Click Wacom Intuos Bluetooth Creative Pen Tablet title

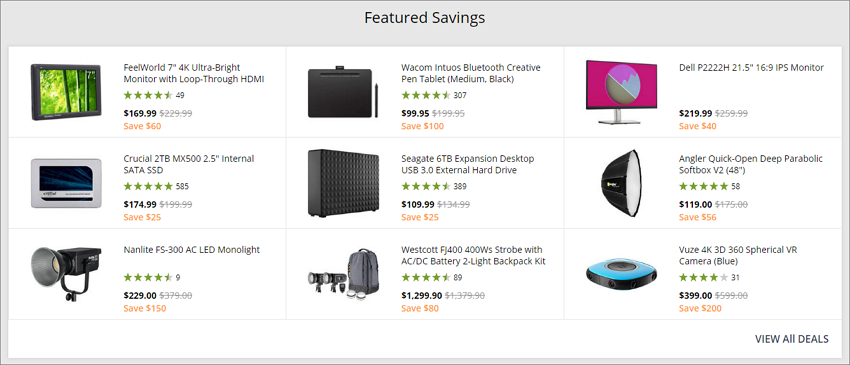coord(471,73)
